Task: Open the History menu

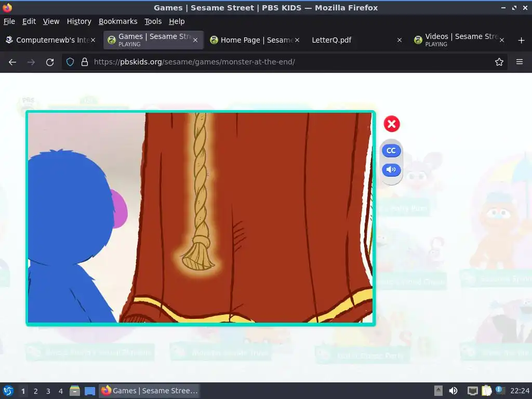Action: [x=79, y=21]
